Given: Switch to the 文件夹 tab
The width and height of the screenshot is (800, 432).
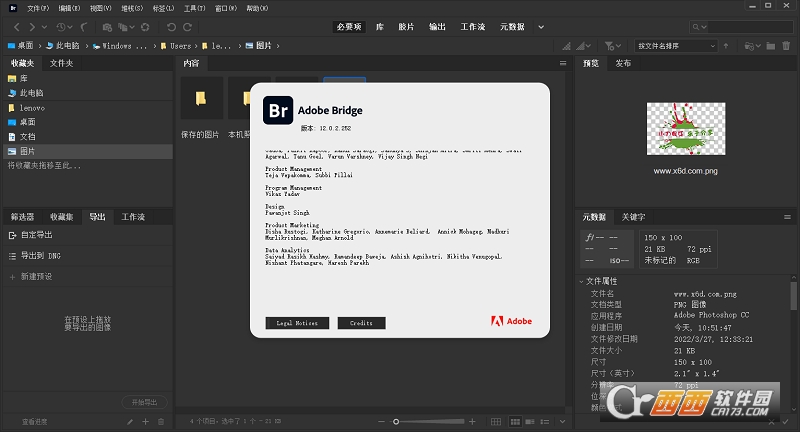Looking at the screenshot, I should click(62, 63).
